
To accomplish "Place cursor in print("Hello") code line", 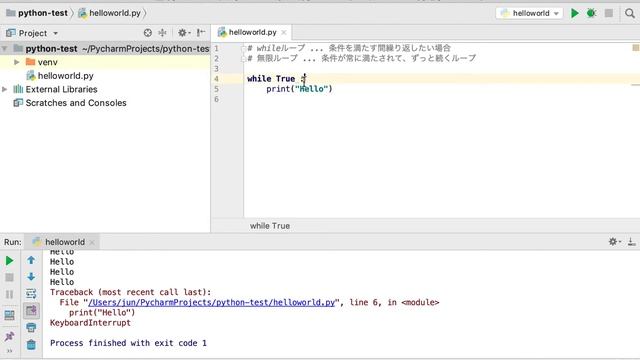I will tap(299, 89).
